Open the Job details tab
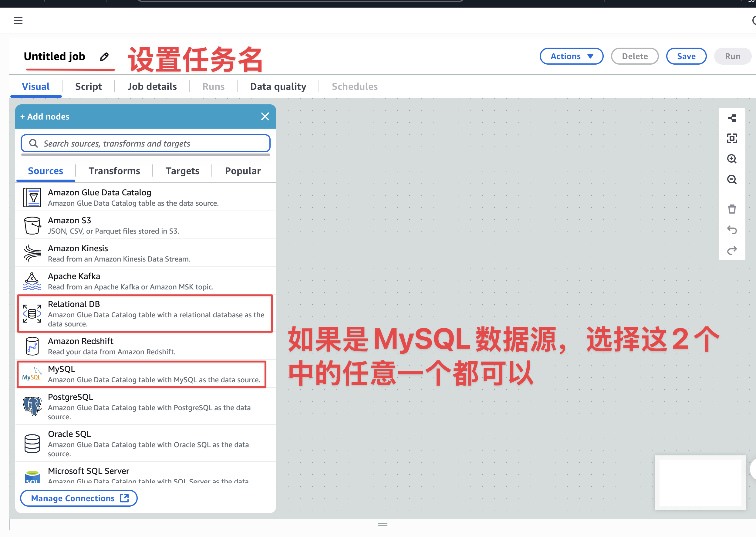This screenshot has height=537, width=756. [152, 87]
